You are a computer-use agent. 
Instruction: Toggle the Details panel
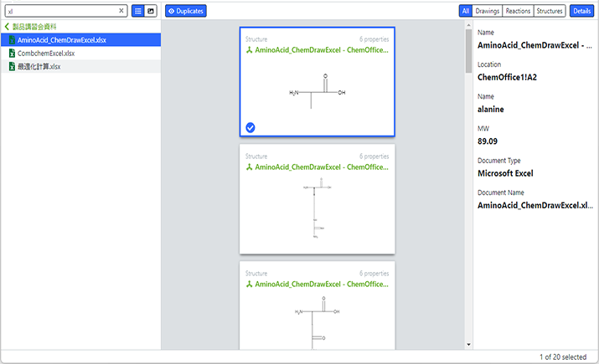coord(581,11)
